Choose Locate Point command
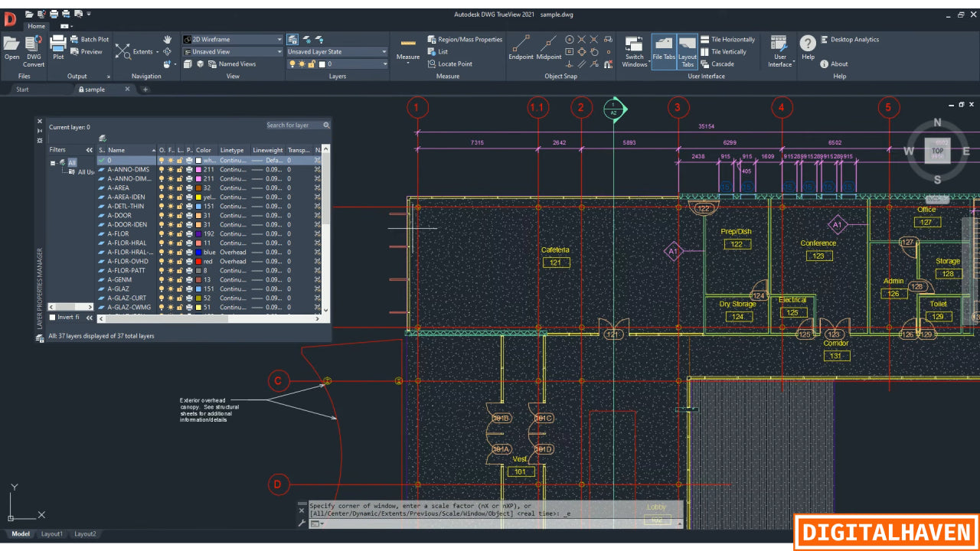 pyautogui.click(x=449, y=64)
